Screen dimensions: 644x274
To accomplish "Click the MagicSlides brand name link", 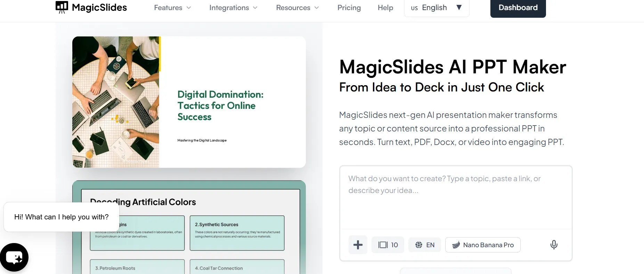I will 99,7.
